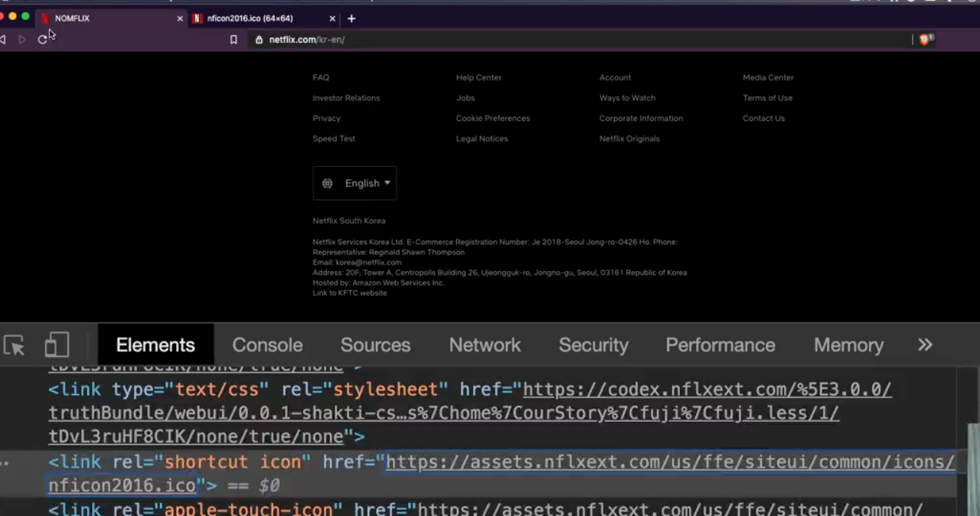Open the FAQ footer link
This screenshot has width=980, height=516.
[x=321, y=77]
